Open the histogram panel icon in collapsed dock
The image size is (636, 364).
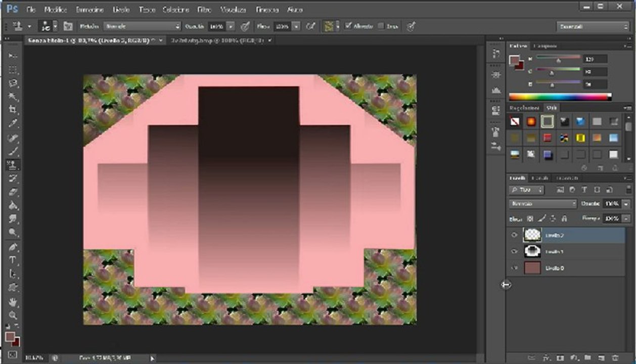click(496, 90)
